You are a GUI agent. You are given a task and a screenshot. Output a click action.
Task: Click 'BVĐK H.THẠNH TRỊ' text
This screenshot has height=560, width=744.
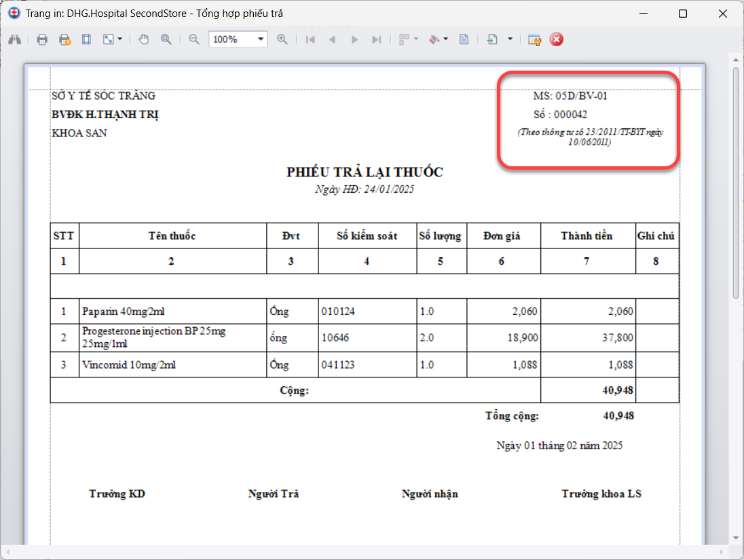coord(105,114)
